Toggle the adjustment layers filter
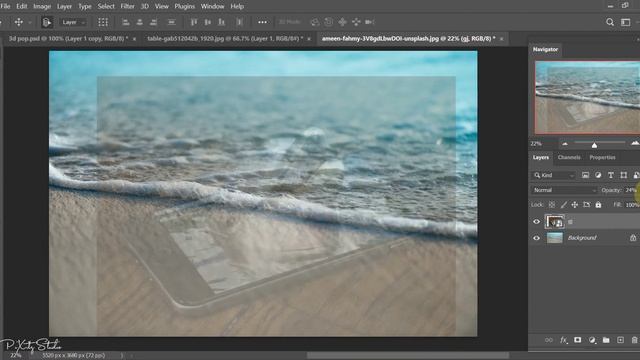The width and height of the screenshot is (640, 360). (598, 176)
